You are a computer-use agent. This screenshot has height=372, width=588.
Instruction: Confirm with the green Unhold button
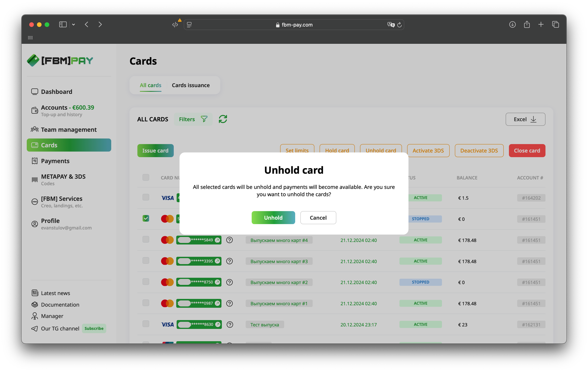pos(273,218)
